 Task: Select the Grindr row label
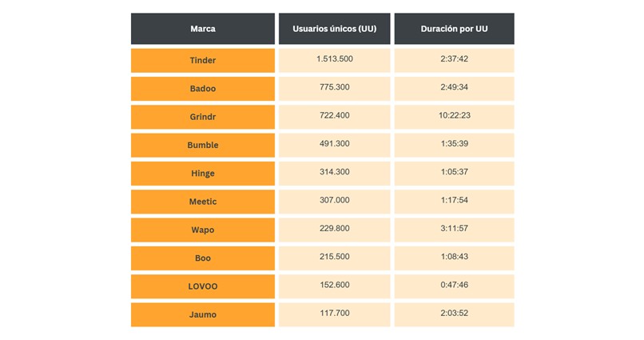[x=202, y=116]
